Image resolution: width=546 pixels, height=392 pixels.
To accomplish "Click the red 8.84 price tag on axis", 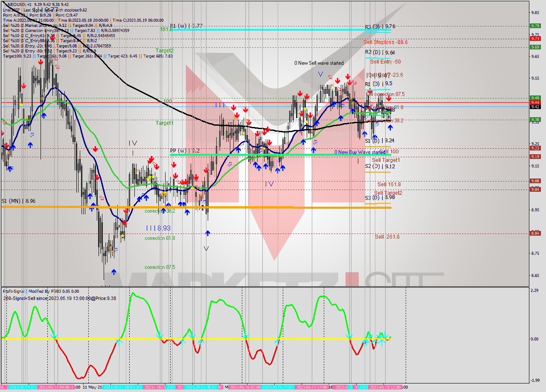I will click(x=535, y=233).
